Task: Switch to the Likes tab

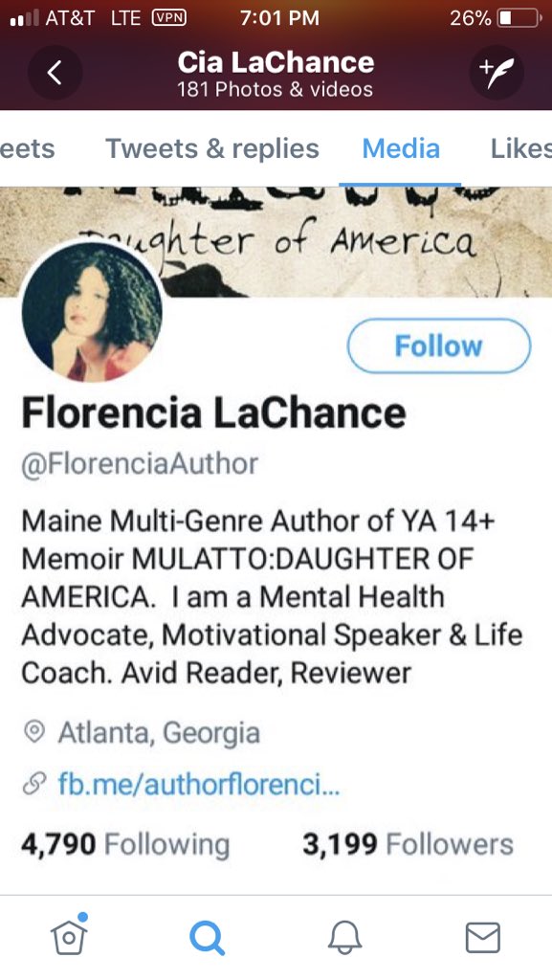Action: pyautogui.click(x=520, y=148)
